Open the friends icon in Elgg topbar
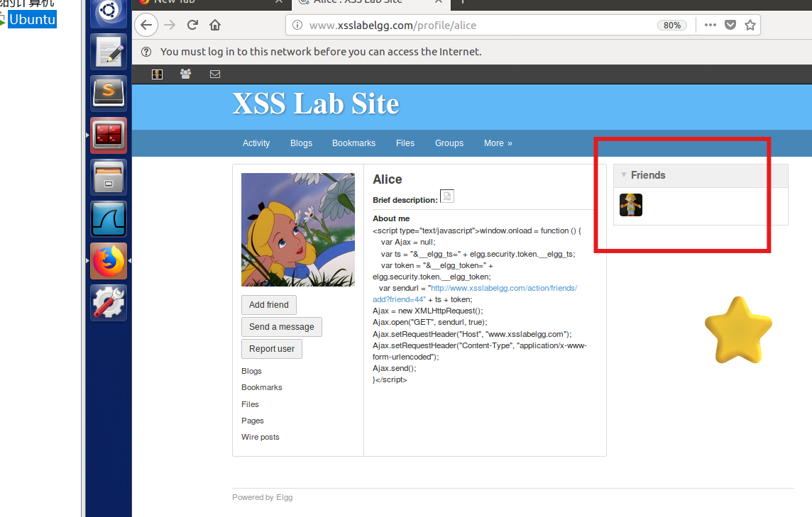 pyautogui.click(x=185, y=74)
